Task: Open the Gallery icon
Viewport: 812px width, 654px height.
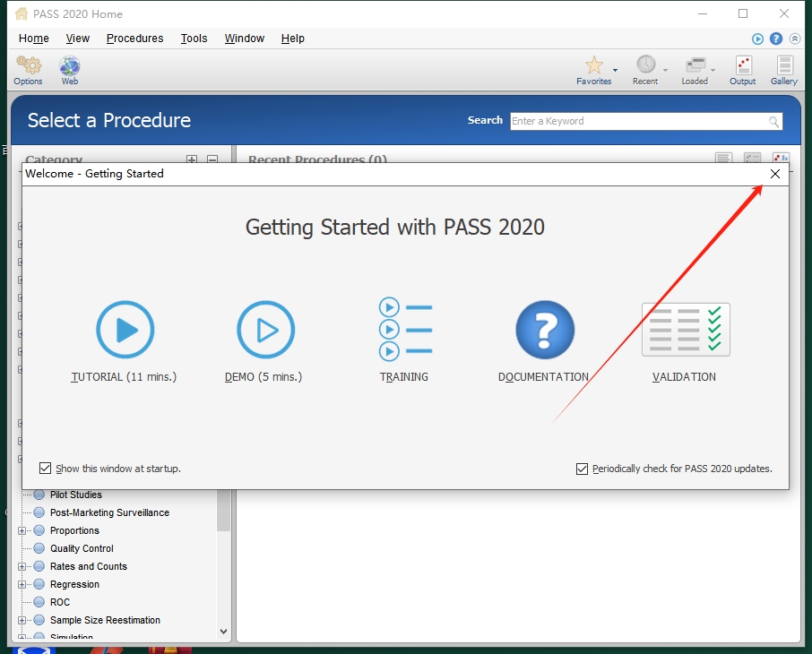Action: point(784,65)
